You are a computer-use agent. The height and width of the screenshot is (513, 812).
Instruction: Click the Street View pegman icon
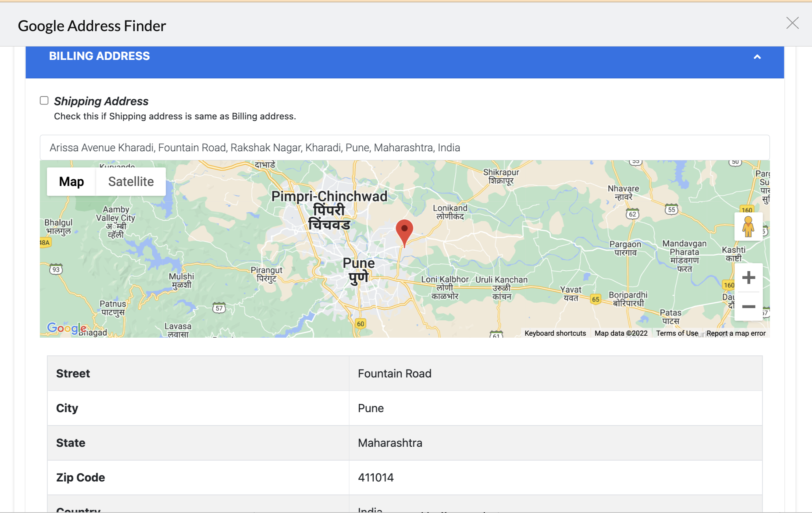tap(748, 227)
